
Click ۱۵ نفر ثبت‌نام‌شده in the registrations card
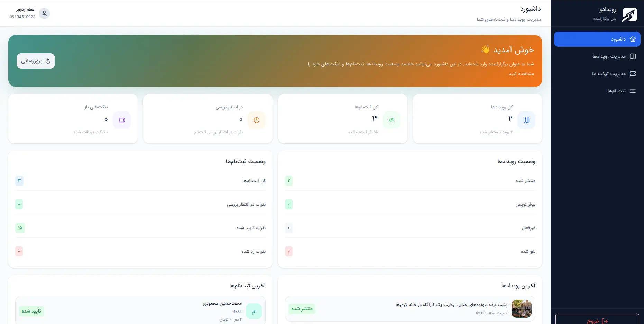pos(363,132)
